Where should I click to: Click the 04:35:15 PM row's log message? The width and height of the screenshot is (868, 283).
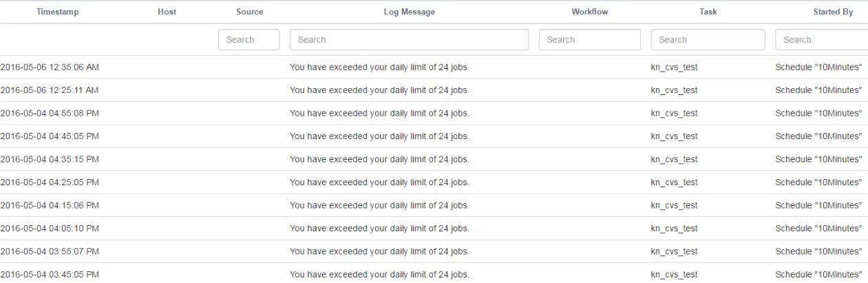[x=379, y=159]
